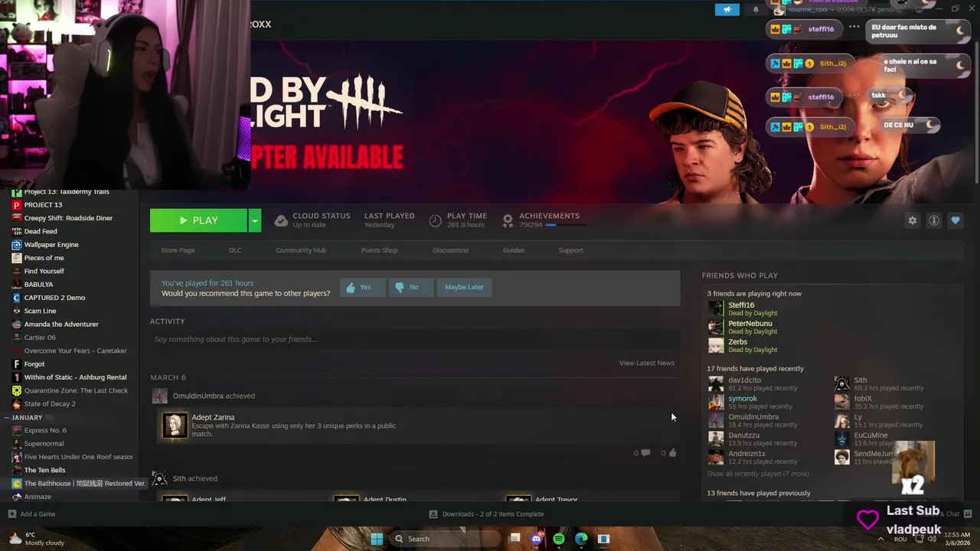Open dav1dcito in recently played friends
Viewport: 980px width, 551px height.
744,380
